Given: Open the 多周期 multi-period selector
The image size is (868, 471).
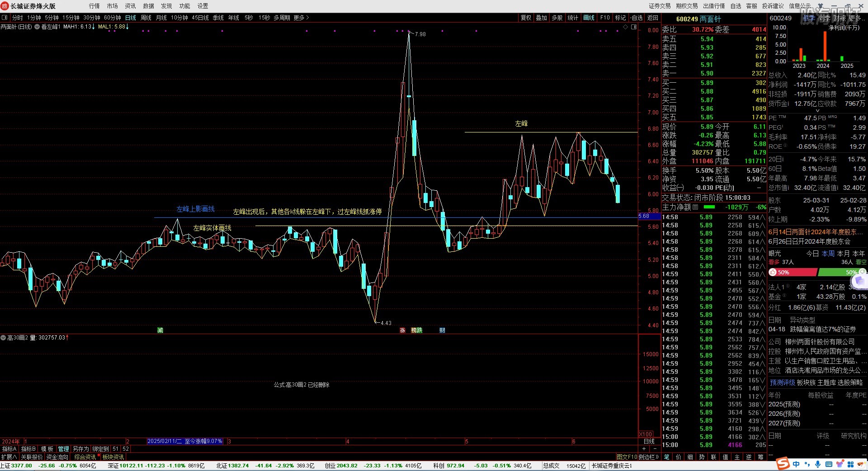Looking at the screenshot, I should click(281, 18).
